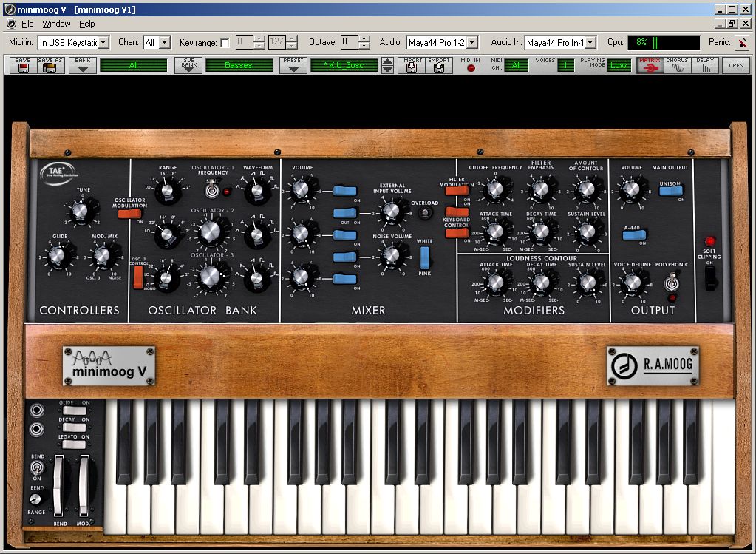Open the Playing Mode Low selector
Viewport: 756px width, 554px height.
click(619, 65)
